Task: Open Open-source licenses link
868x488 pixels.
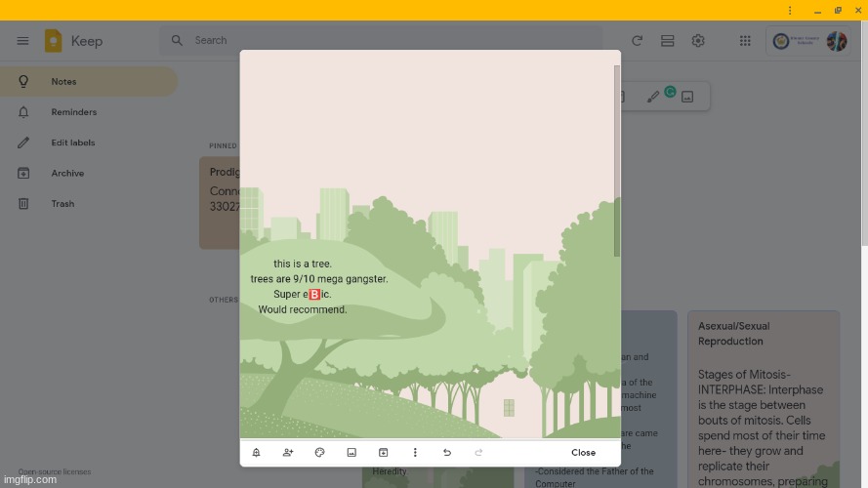Action: (x=55, y=472)
